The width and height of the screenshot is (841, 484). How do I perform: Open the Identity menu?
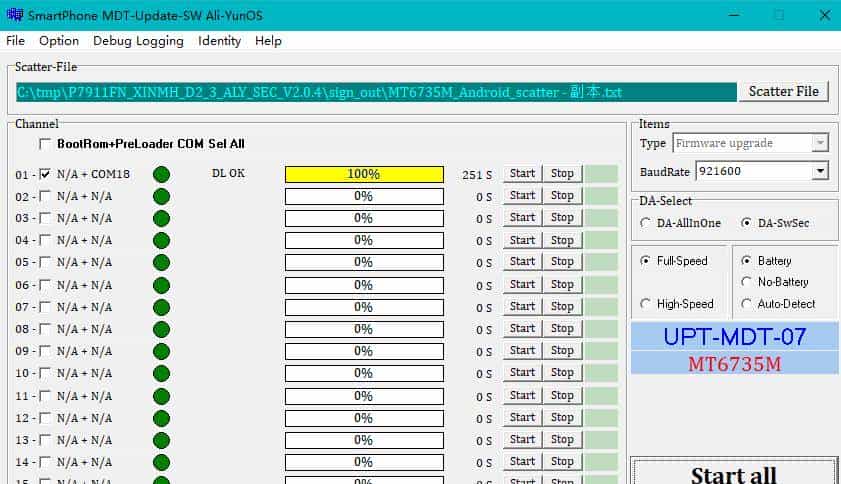219,41
